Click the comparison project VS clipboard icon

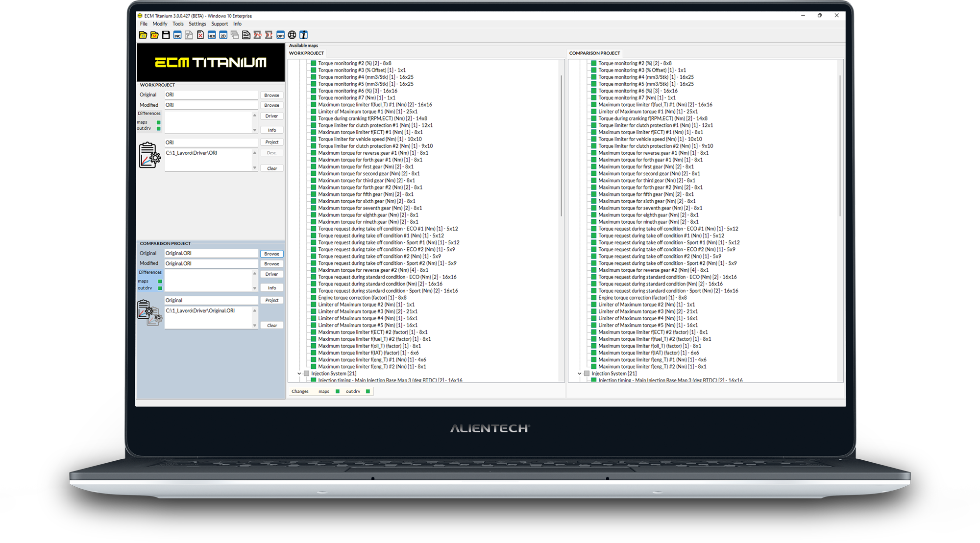click(149, 313)
